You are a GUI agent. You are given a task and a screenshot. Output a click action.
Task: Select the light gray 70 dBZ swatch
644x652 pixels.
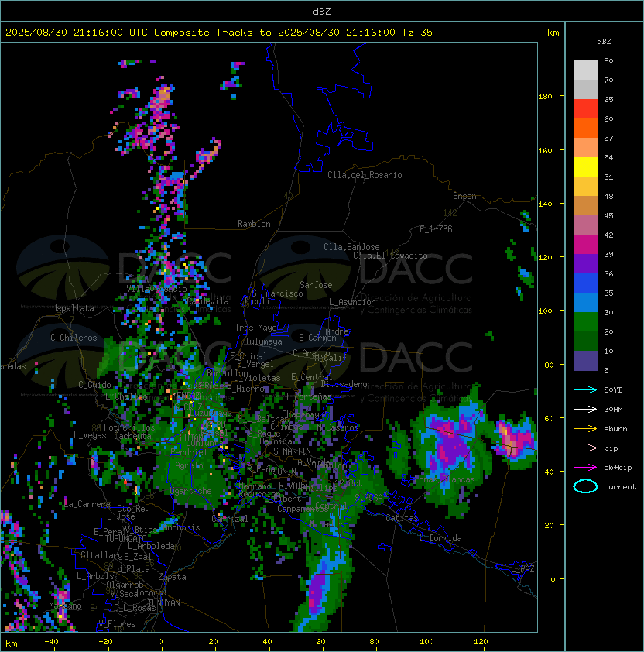pos(585,70)
